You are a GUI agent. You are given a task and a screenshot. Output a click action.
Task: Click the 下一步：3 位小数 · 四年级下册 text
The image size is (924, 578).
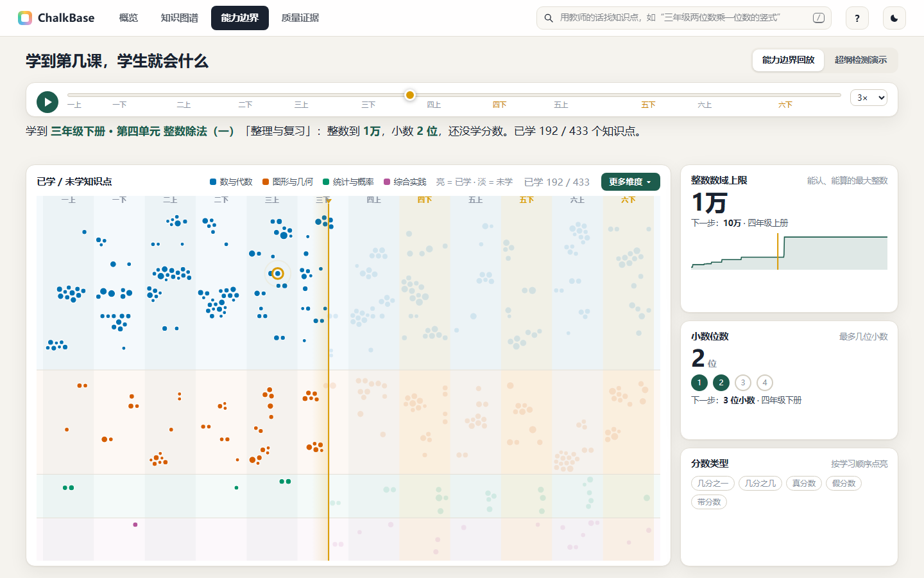(746, 400)
